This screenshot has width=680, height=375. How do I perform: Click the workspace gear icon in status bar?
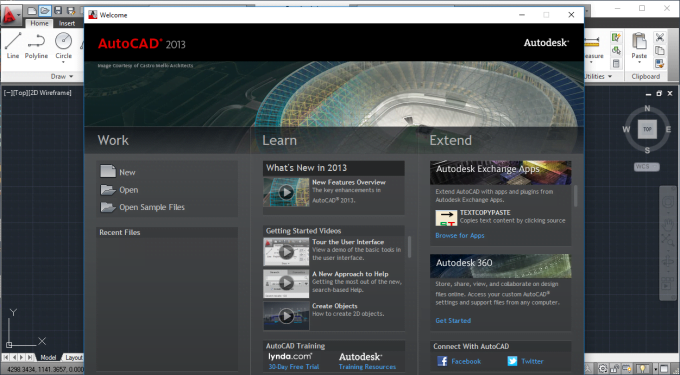(x=603, y=369)
